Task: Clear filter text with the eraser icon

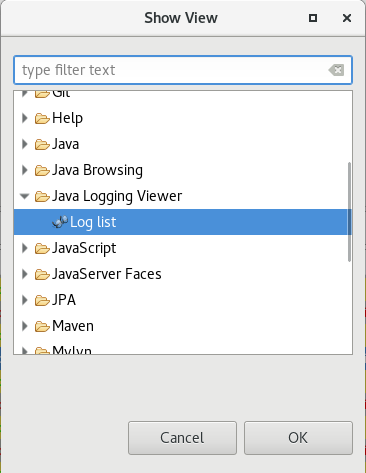Action: [x=336, y=70]
